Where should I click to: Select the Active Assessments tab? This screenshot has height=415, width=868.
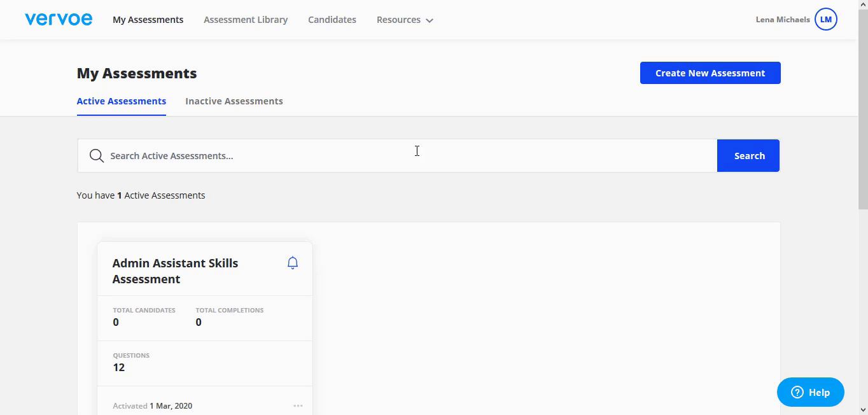coord(122,101)
